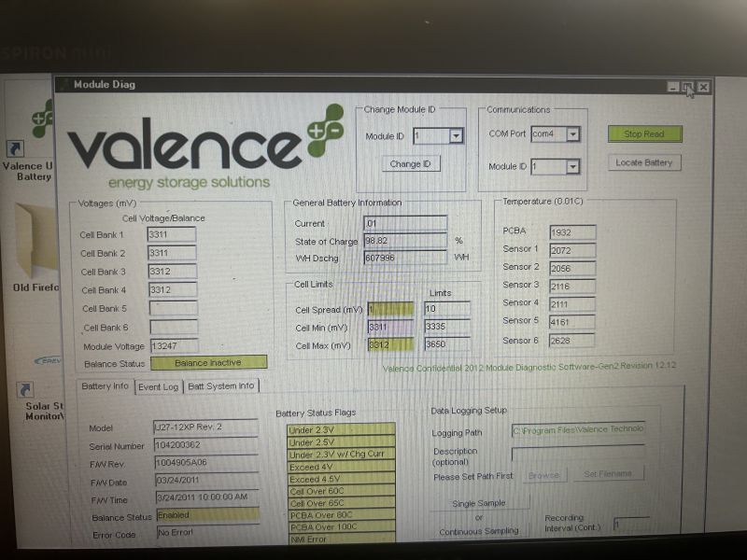The image size is (747, 560).
Task: Select the Current value field
Action: click(405, 223)
